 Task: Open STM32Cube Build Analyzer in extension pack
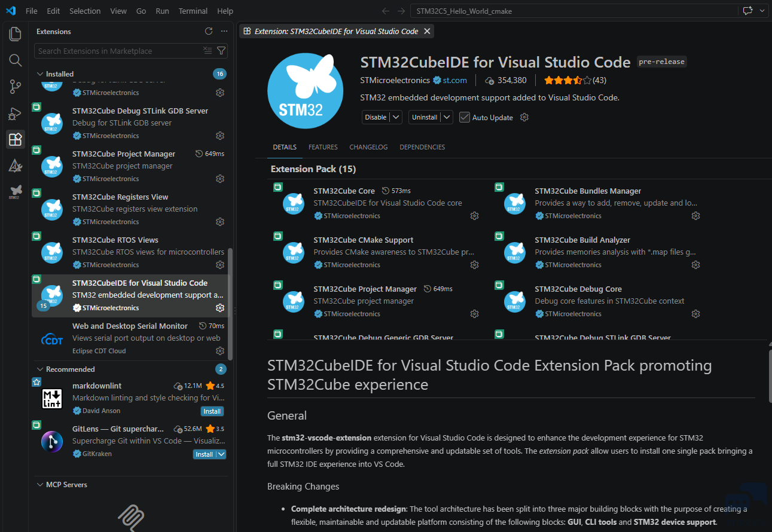[x=582, y=240]
